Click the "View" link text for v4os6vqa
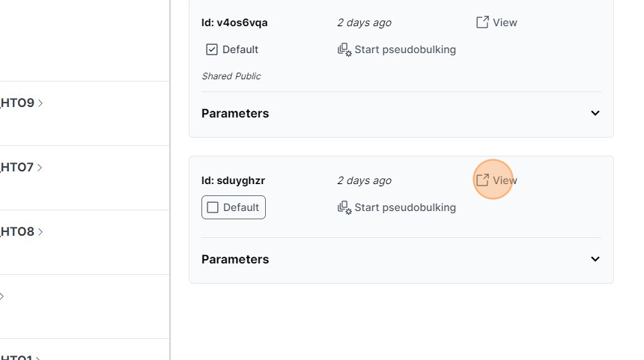The width and height of the screenshot is (644, 360). click(x=505, y=22)
